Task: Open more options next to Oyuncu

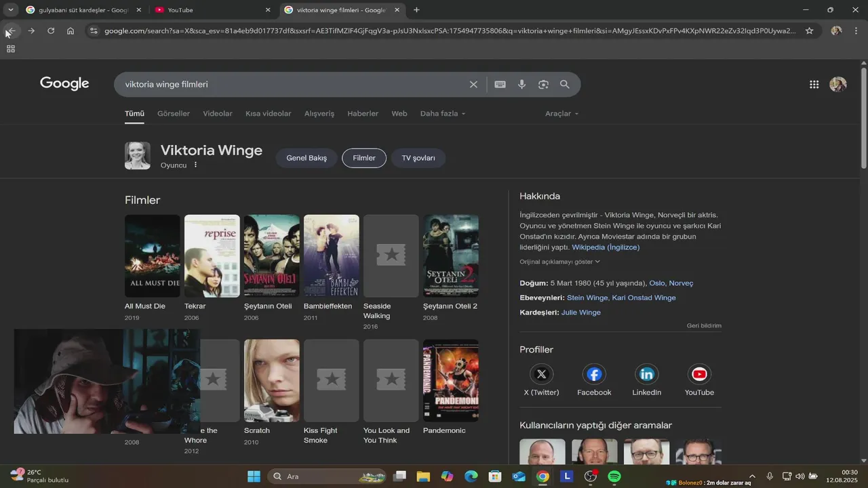Action: click(196, 165)
